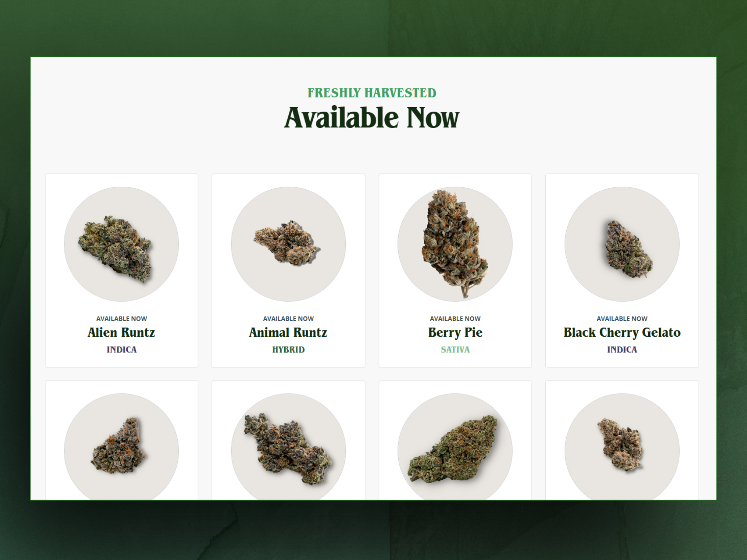This screenshot has height=560, width=747.
Task: Open the second bud image in second row
Action: (x=288, y=447)
